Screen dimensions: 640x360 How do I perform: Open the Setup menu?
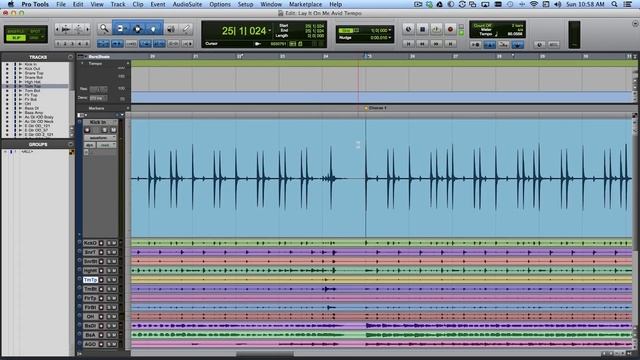click(245, 4)
